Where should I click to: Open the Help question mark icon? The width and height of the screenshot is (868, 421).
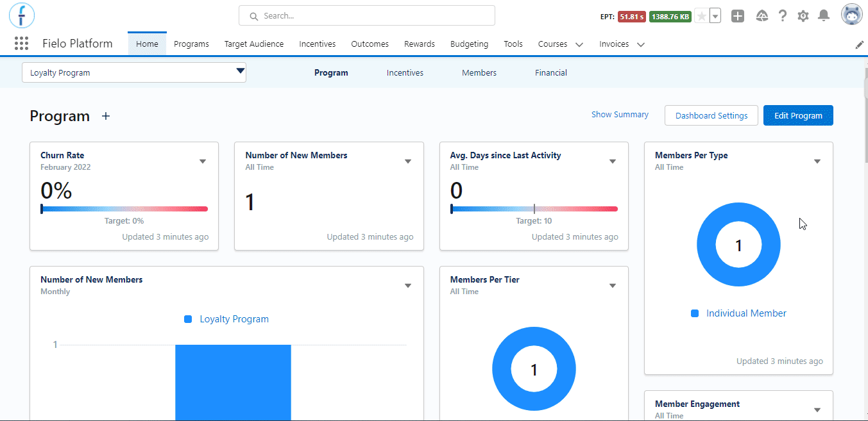tap(782, 16)
